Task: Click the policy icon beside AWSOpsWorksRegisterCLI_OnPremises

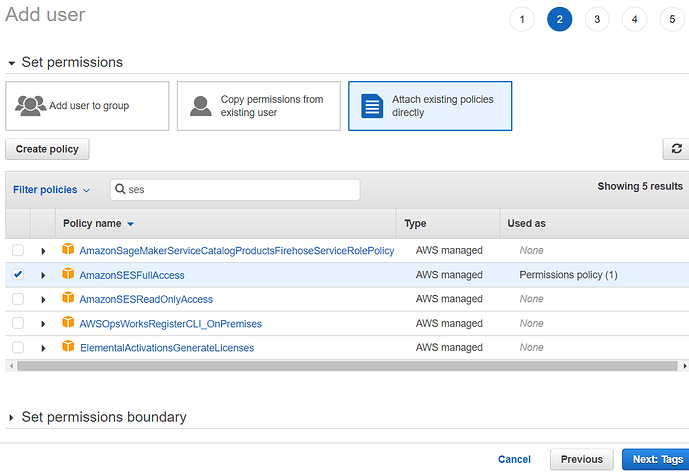Action: pyautogui.click(x=68, y=322)
